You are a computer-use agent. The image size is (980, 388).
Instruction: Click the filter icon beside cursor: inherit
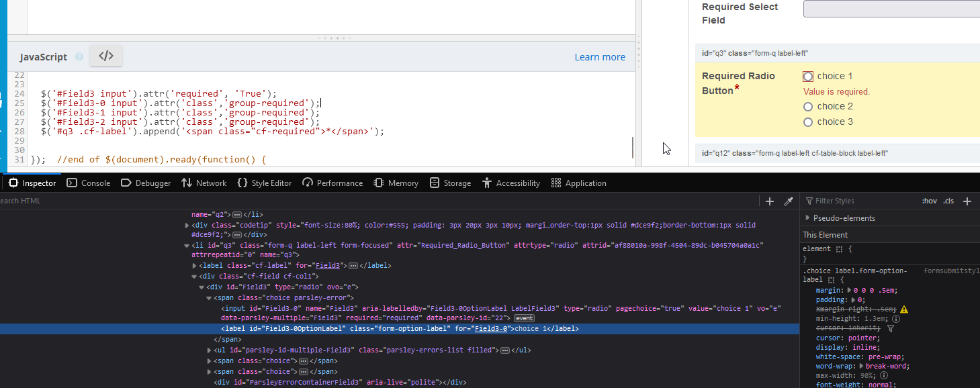[891, 329]
